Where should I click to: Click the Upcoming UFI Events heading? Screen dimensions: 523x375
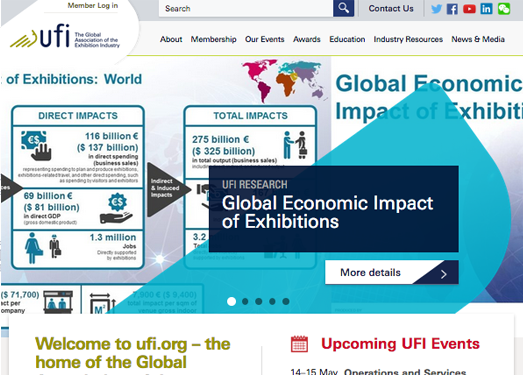click(400, 344)
